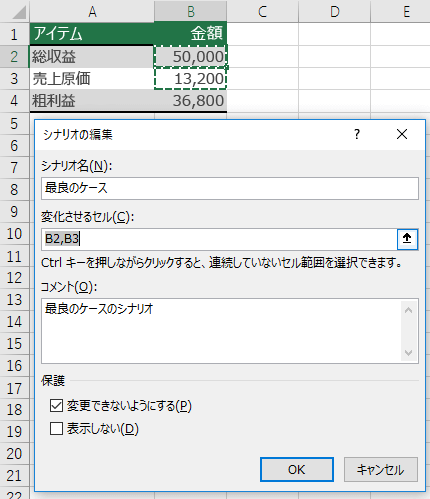Image resolution: width=430 pixels, height=499 pixels.
Task: Click the 変化させるセル(C): label
Action: 88,217
